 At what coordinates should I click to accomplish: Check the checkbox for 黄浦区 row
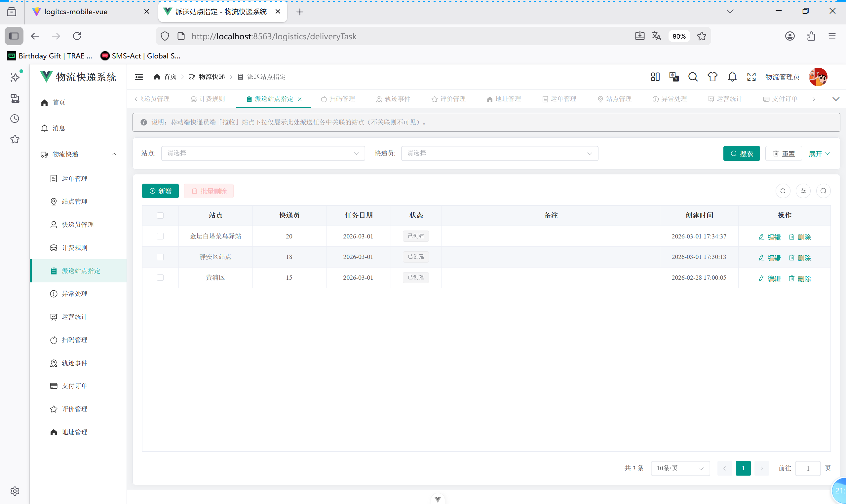(160, 277)
